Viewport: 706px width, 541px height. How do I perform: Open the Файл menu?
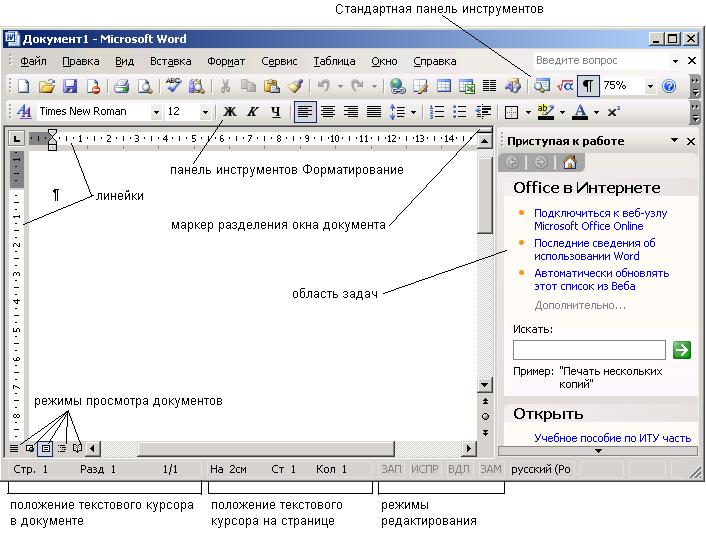point(33,61)
